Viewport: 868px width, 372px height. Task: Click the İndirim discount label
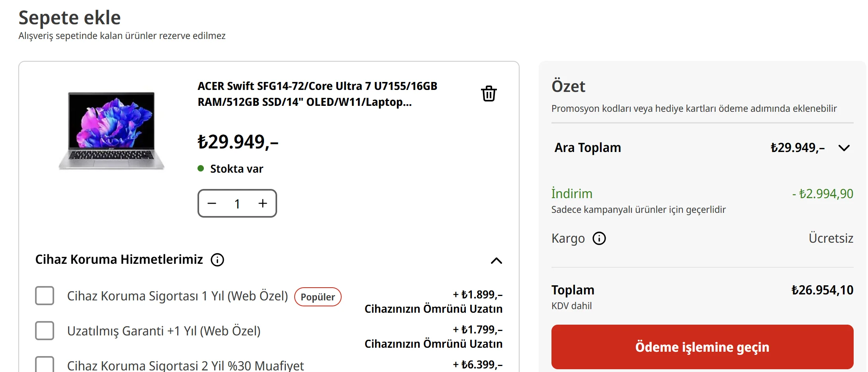[x=572, y=194]
